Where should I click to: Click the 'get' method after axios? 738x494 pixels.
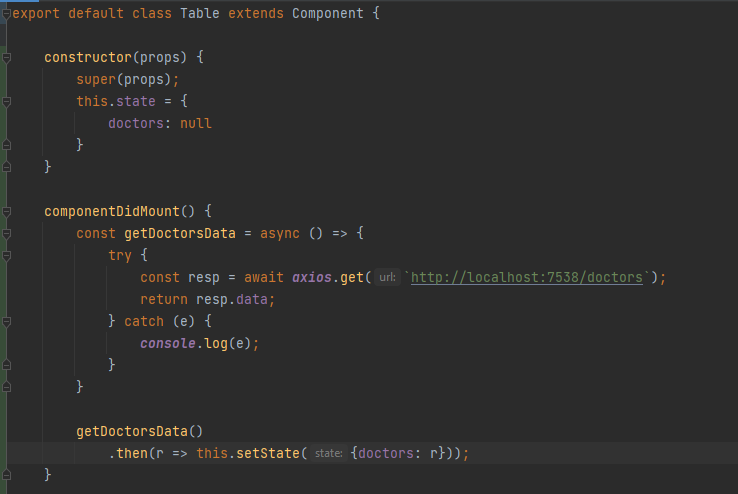(352, 278)
